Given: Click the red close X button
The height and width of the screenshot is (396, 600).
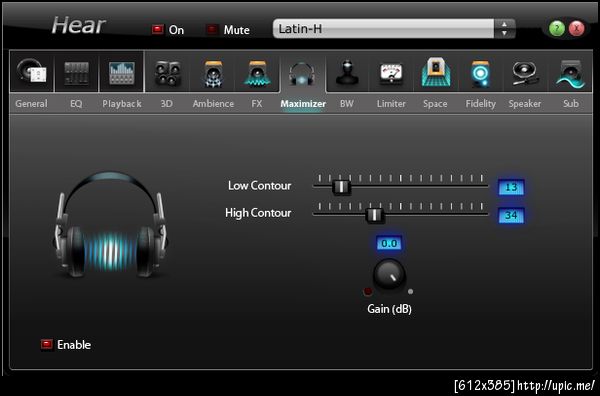Looking at the screenshot, I should [576, 28].
